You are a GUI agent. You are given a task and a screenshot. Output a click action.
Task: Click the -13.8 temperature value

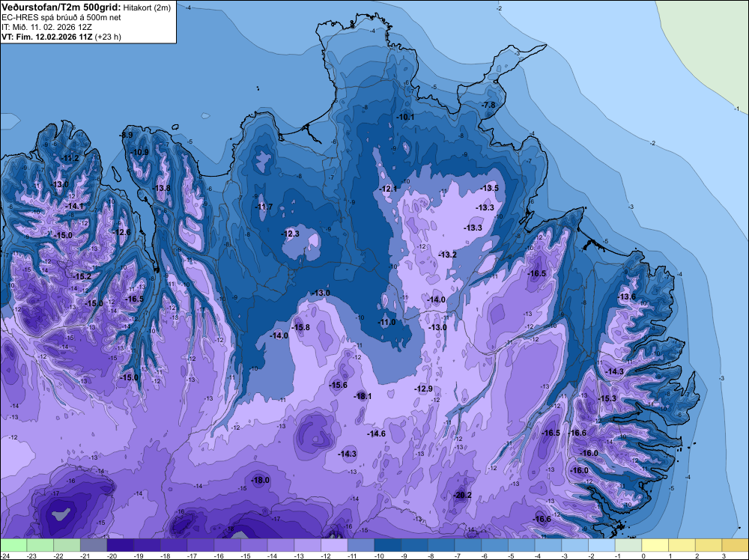[x=162, y=188]
